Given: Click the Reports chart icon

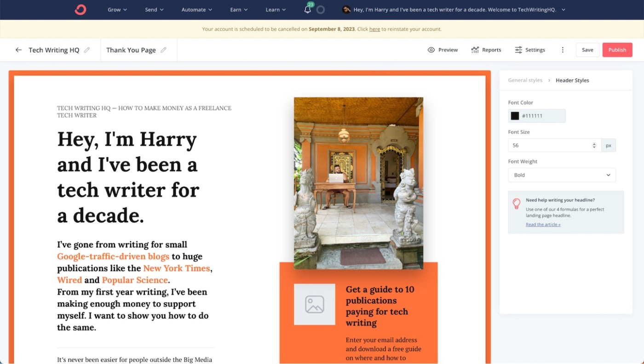Looking at the screenshot, I should click(x=475, y=50).
